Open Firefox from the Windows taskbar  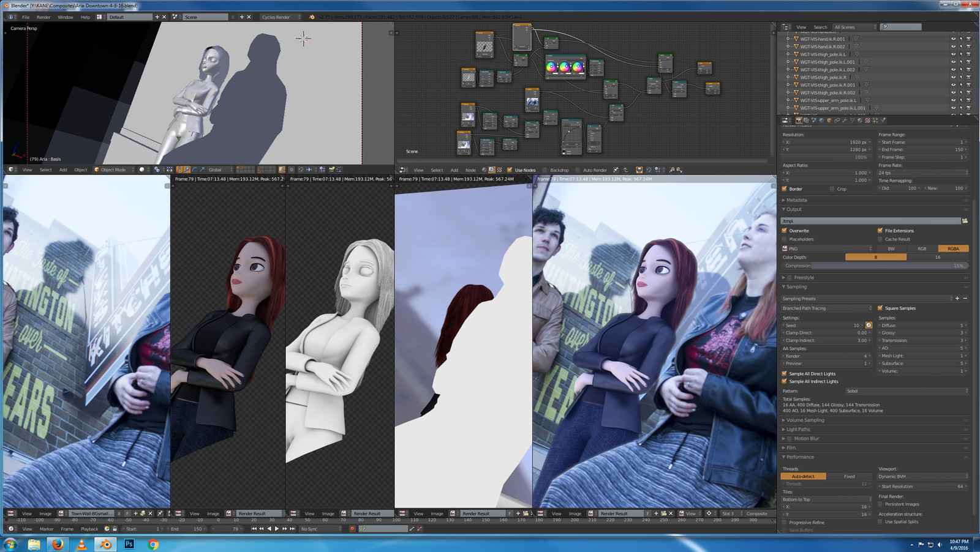pos(58,544)
